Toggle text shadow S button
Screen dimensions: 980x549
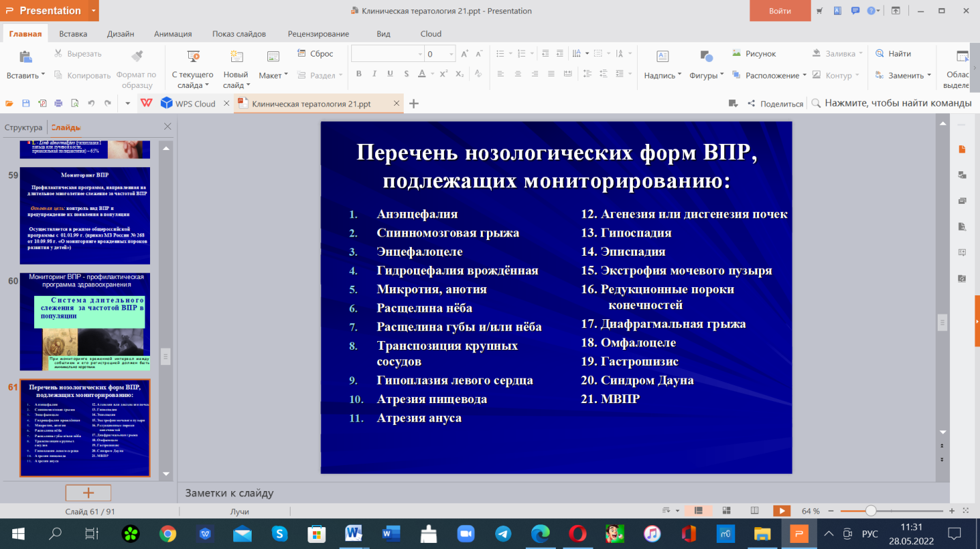click(407, 74)
